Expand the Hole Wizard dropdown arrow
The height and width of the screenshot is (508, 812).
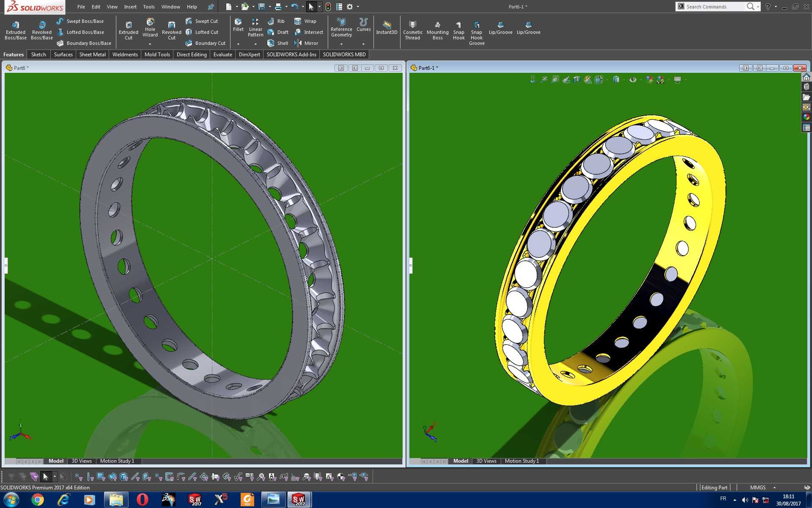tap(150, 44)
